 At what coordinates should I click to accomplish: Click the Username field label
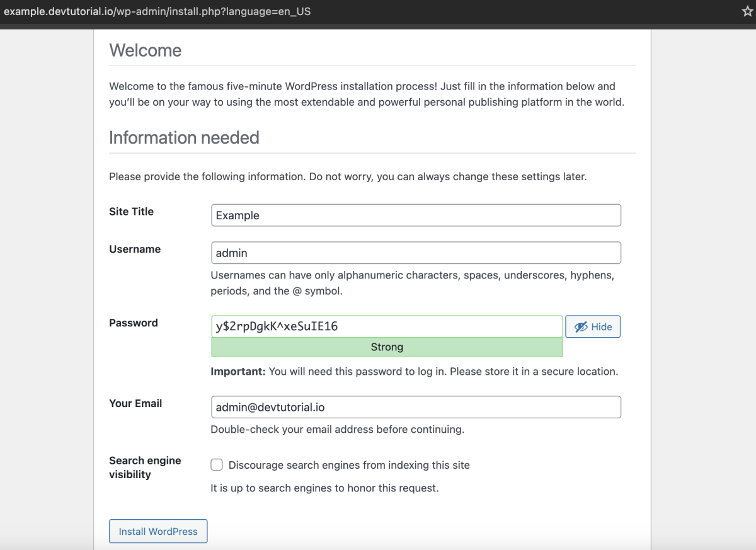135,249
